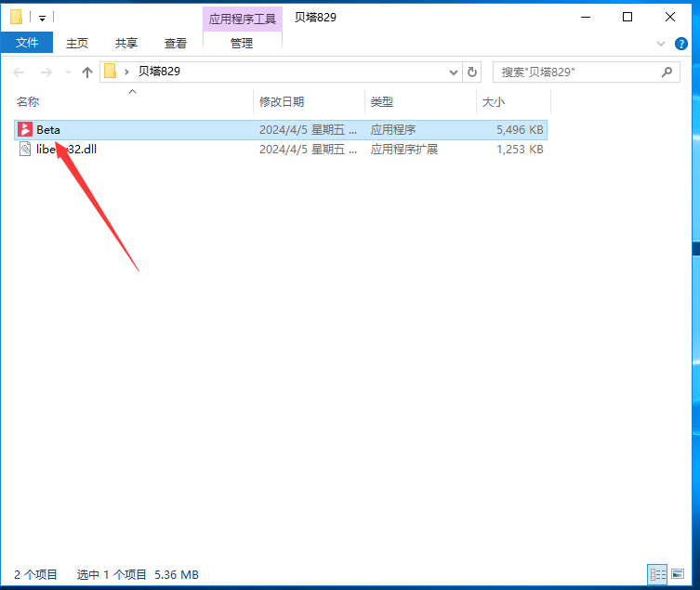Switch to the 查看 ribbon tab
The height and width of the screenshot is (590, 700).
tap(176, 43)
